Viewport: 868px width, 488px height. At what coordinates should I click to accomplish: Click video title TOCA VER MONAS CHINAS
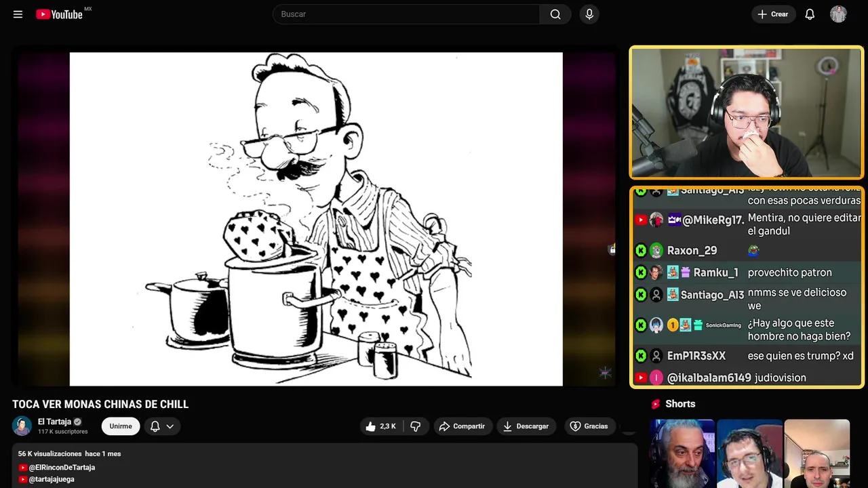(x=100, y=404)
